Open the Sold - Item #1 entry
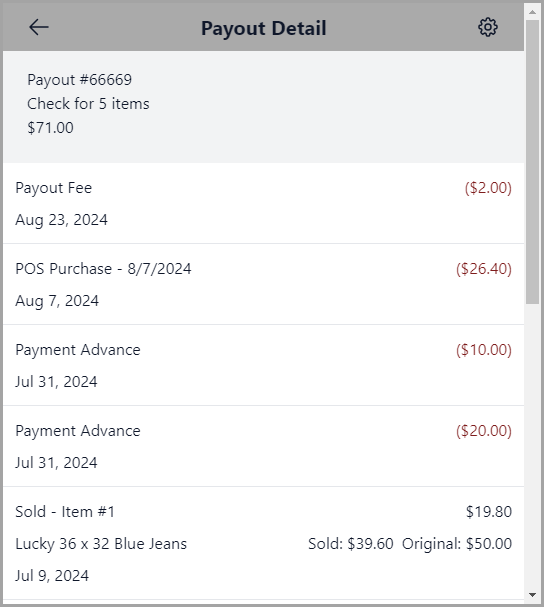 [x=264, y=543]
